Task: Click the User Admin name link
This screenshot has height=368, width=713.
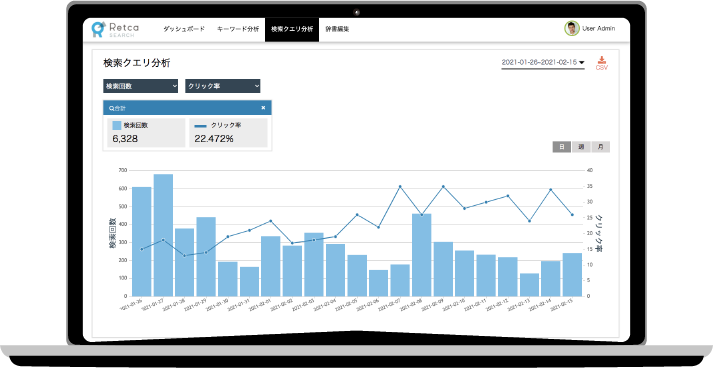Action: [x=598, y=28]
